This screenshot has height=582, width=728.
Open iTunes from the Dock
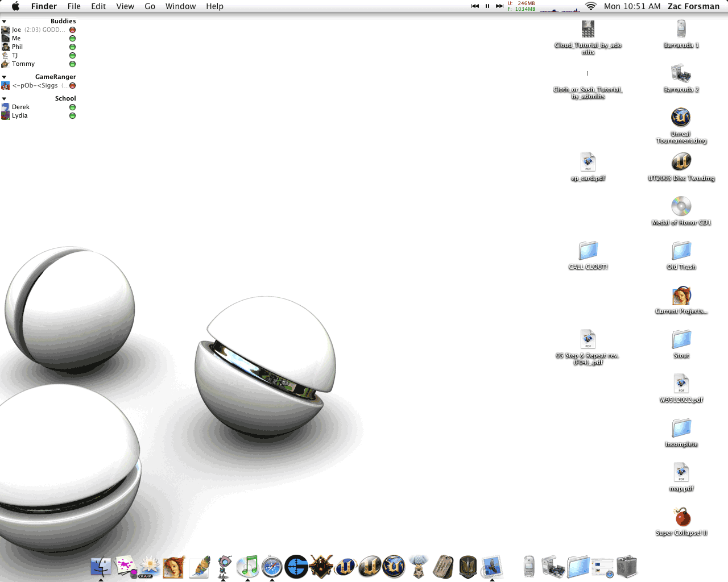(x=247, y=567)
